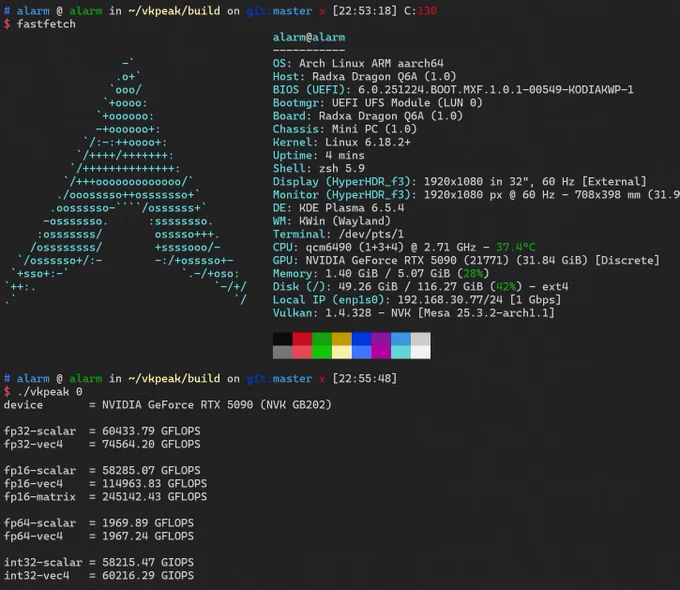Click the './vkpeak 0' command text

click(49, 392)
